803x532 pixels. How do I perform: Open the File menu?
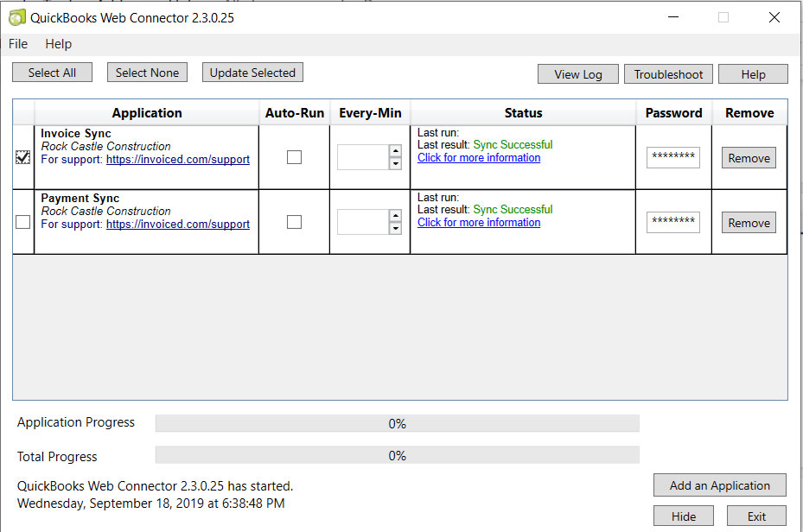18,44
